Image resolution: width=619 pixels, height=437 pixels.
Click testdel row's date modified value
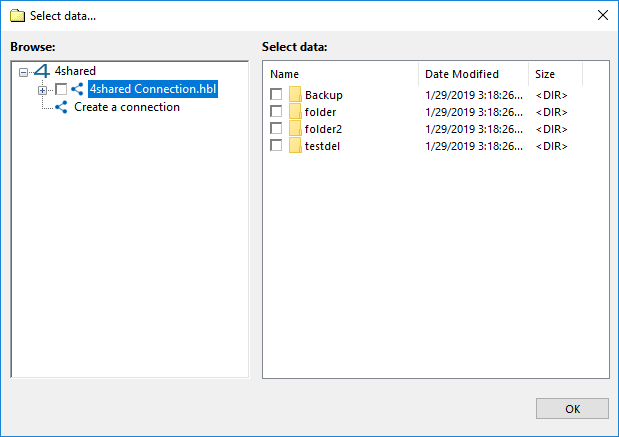click(474, 146)
